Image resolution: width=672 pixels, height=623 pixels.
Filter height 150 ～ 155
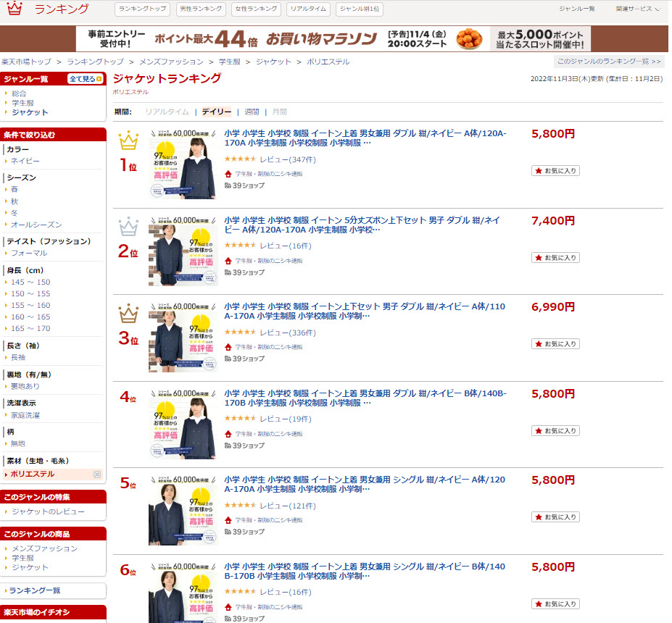click(x=30, y=293)
